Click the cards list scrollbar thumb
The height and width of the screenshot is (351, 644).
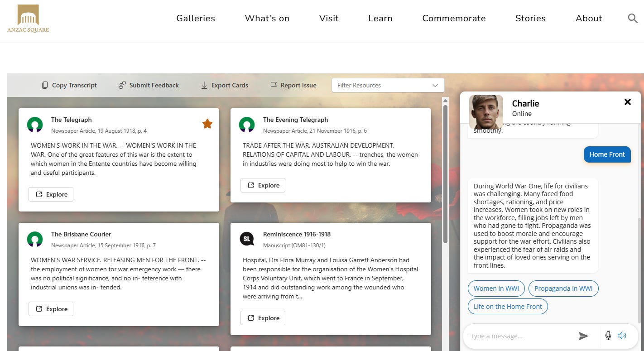coord(445,173)
